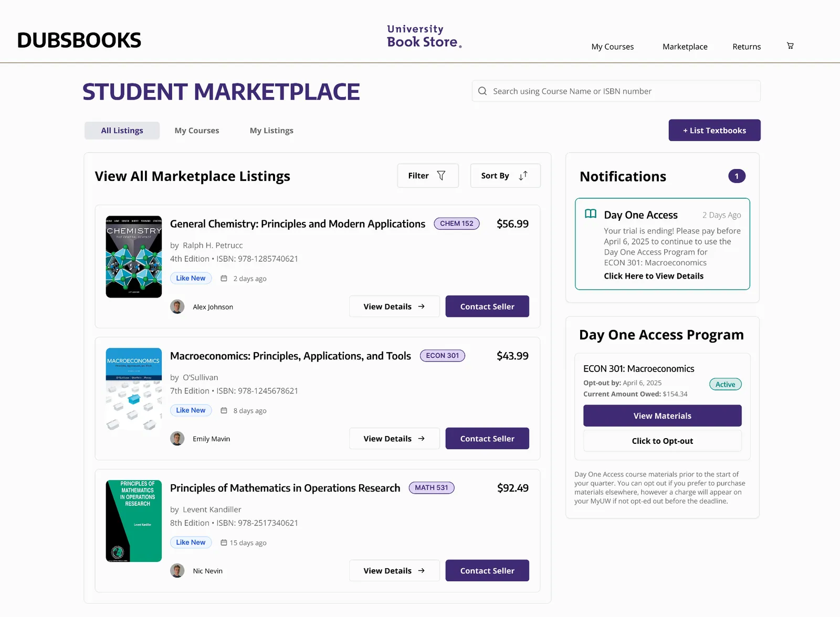This screenshot has width=840, height=617.
Task: Open the General Chemistry book title
Action: pyautogui.click(x=298, y=224)
